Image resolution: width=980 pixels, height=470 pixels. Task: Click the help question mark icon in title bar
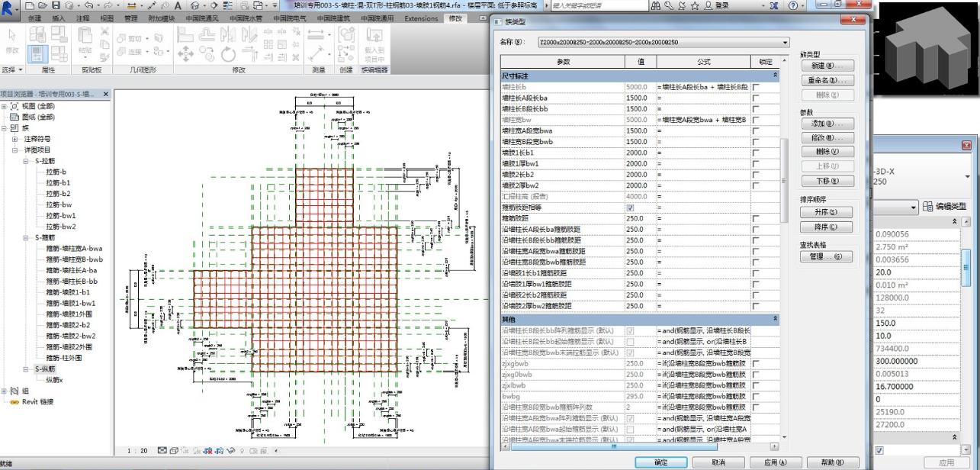pyautogui.click(x=794, y=5)
